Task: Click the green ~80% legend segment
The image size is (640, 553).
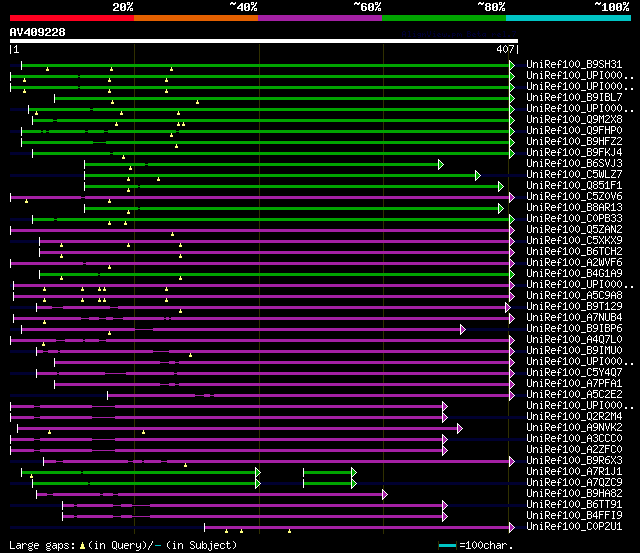Action: [x=444, y=18]
